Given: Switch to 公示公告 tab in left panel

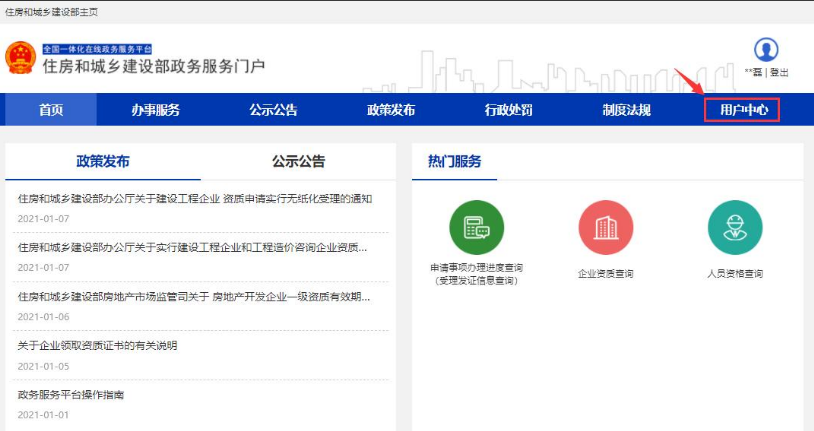Looking at the screenshot, I should point(298,161).
